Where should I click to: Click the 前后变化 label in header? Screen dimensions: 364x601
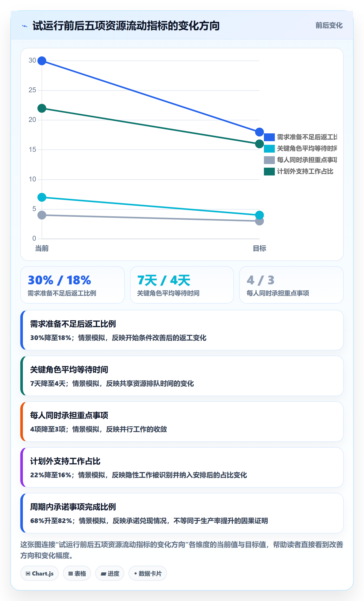point(329,25)
